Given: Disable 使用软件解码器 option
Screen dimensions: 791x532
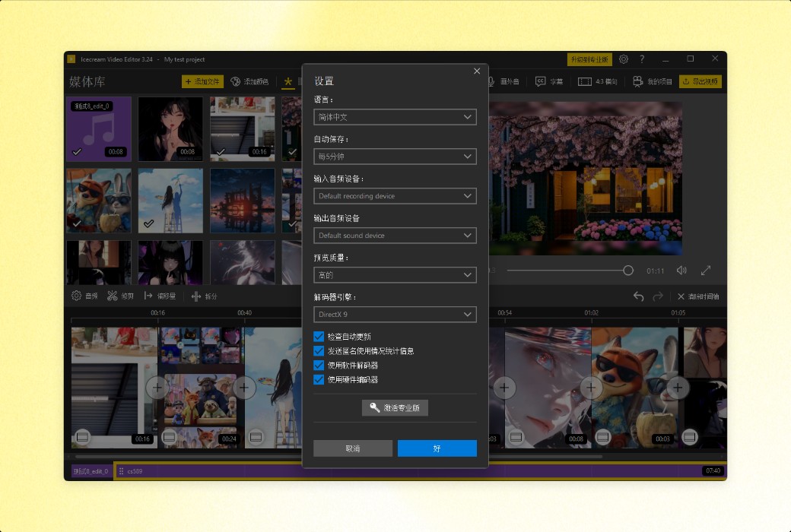Looking at the screenshot, I should coord(319,365).
